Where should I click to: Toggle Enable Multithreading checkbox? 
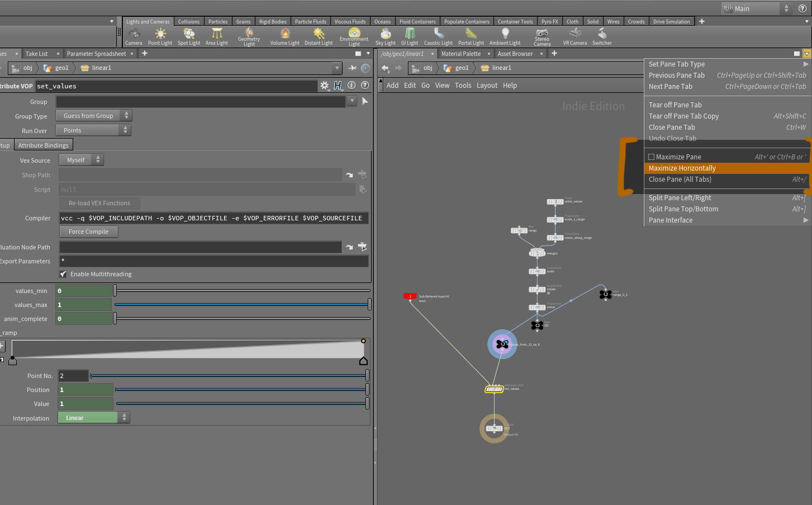(63, 274)
